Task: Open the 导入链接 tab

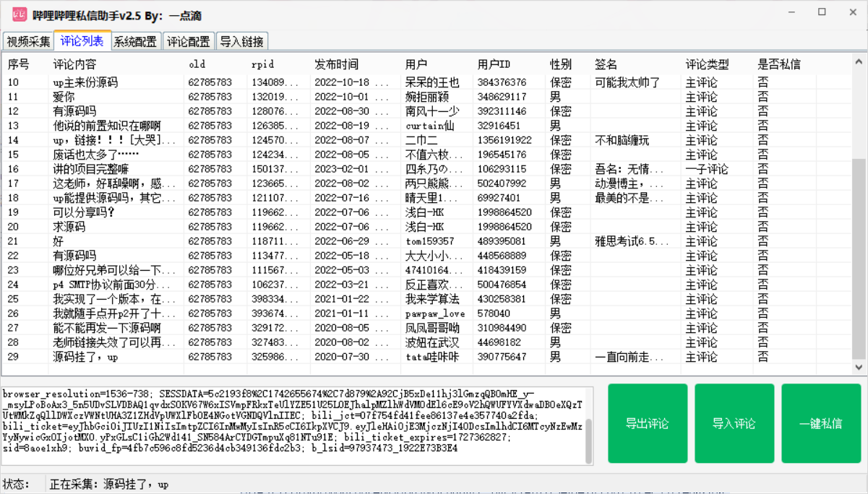Action: coord(242,41)
